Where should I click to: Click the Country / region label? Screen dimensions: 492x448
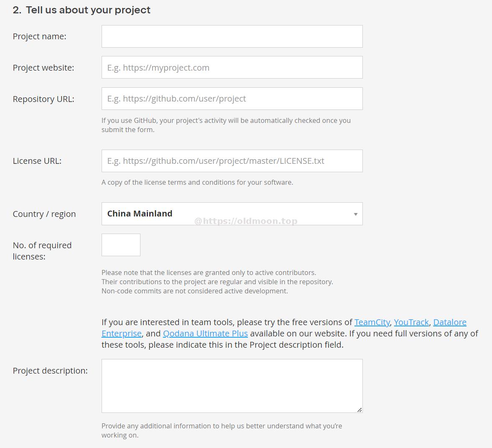pos(44,214)
